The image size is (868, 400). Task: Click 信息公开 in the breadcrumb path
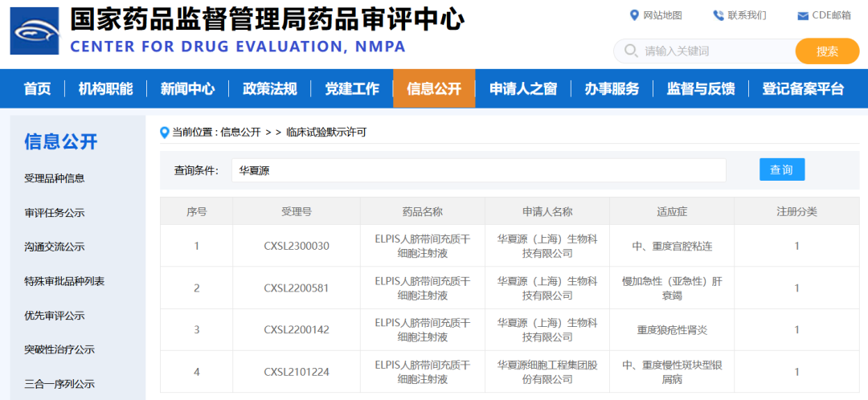tap(240, 133)
